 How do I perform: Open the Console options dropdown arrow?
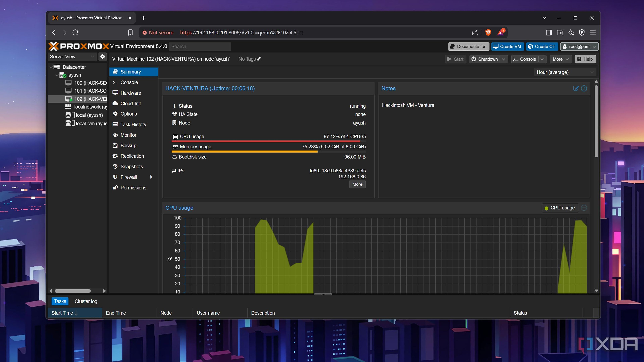pyautogui.click(x=542, y=59)
